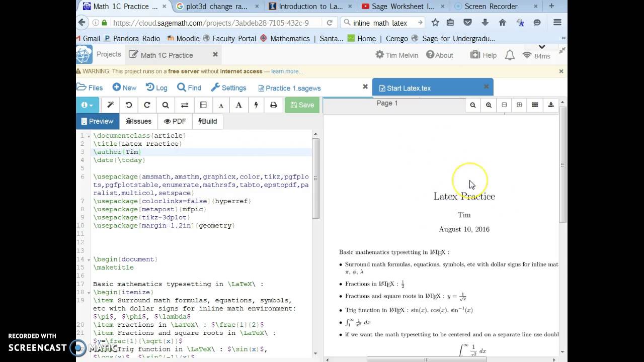Bookmark this page with the star

tap(435, 23)
